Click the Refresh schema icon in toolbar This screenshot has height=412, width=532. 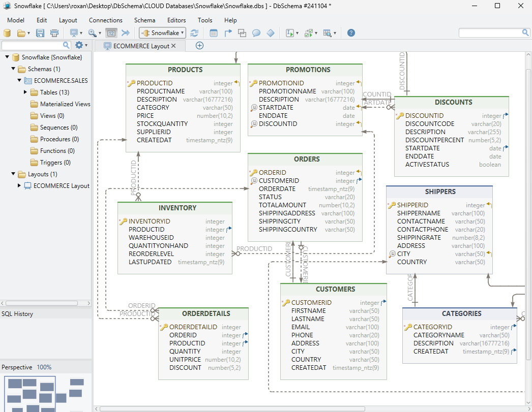coord(194,33)
